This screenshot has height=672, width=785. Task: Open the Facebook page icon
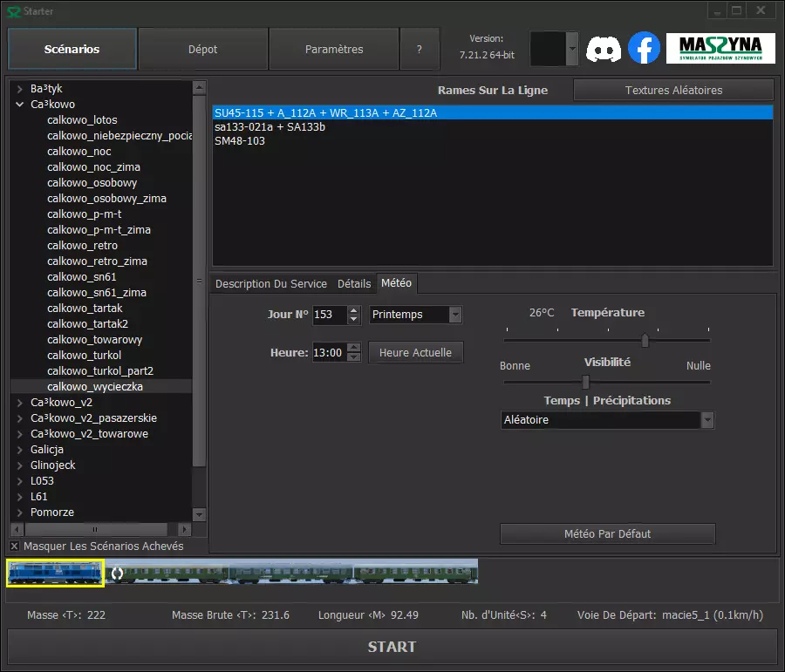(645, 49)
